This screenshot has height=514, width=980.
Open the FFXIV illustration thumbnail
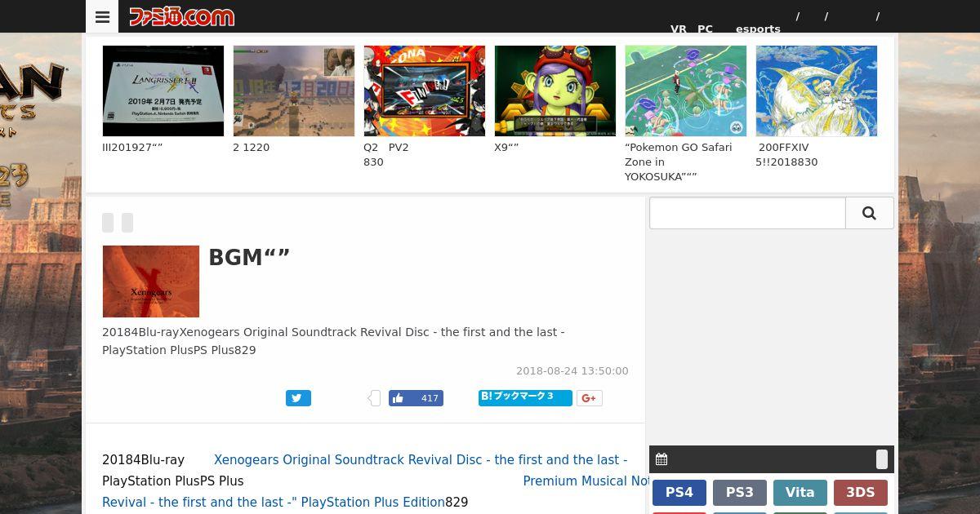point(817,91)
